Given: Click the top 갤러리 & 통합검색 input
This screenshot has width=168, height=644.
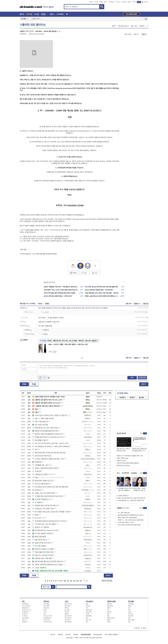Looking at the screenshot, I should (x=82, y=7).
